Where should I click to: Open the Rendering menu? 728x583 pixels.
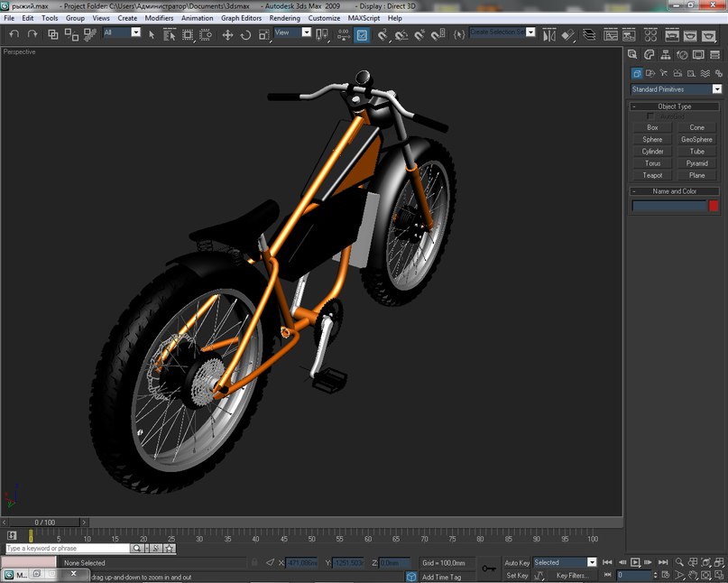pyautogui.click(x=284, y=18)
